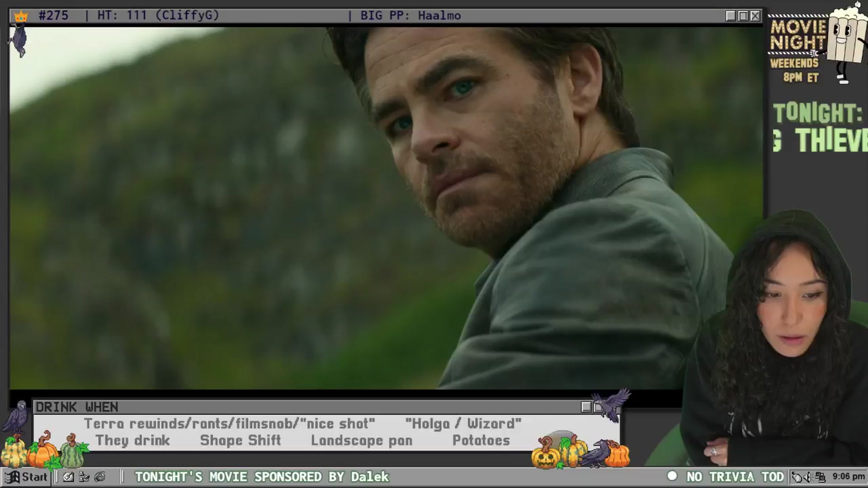Click the mouse tray icon left of the speaker
The height and width of the screenshot is (488, 868).
(x=797, y=477)
